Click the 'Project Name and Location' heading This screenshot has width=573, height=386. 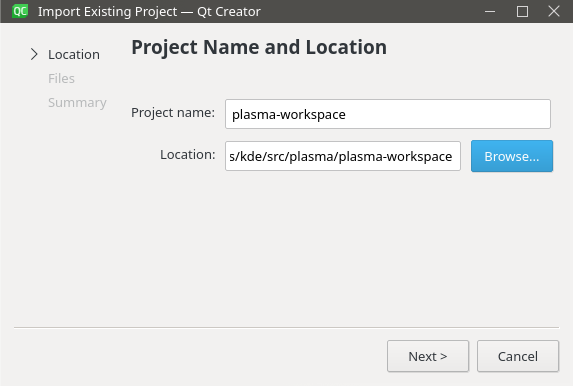[259, 48]
